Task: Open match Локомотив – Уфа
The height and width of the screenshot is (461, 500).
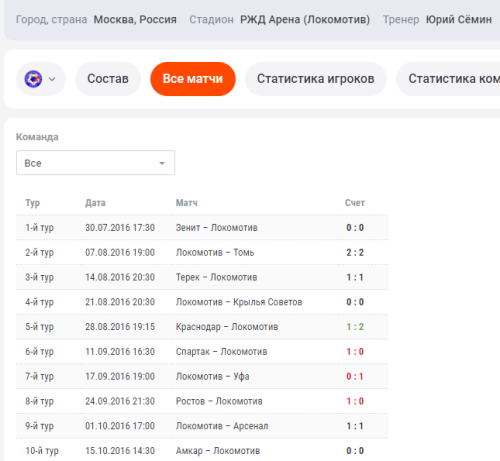Action: click(213, 376)
